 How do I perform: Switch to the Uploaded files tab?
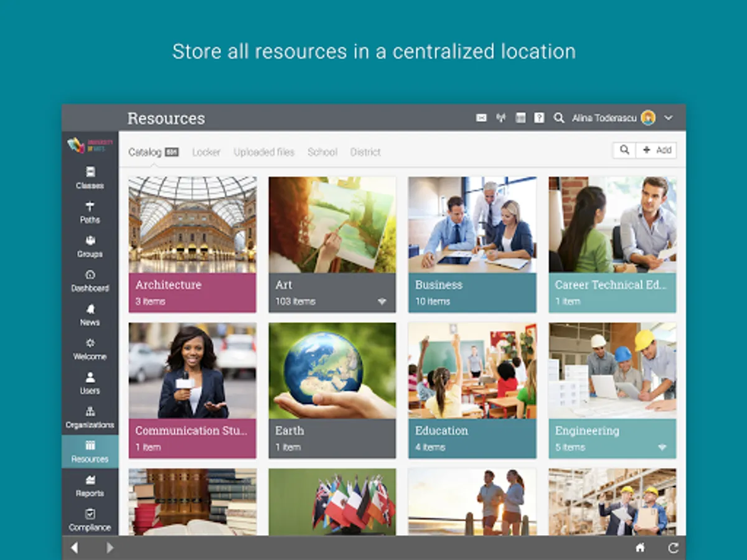264,152
